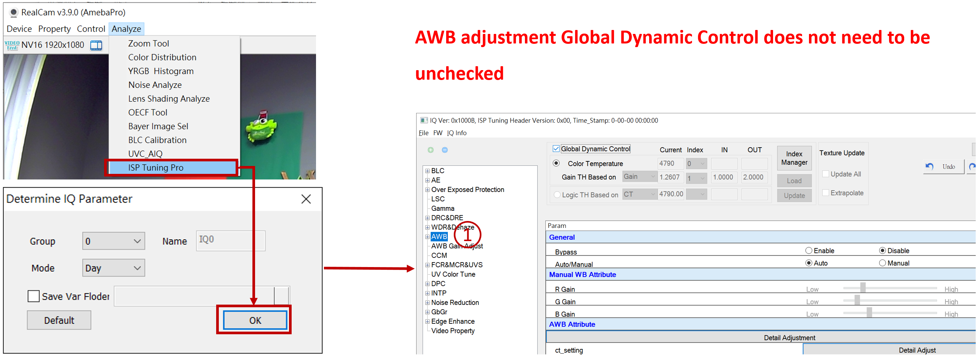The height and width of the screenshot is (355, 980).
Task: Close the Determine IQ Parameter dialog
Action: pyautogui.click(x=306, y=199)
